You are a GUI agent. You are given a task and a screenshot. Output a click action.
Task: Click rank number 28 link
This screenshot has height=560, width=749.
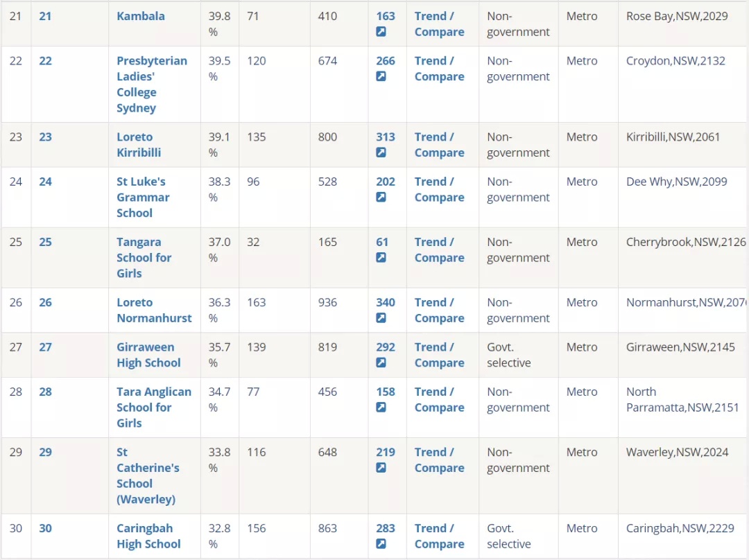point(45,392)
